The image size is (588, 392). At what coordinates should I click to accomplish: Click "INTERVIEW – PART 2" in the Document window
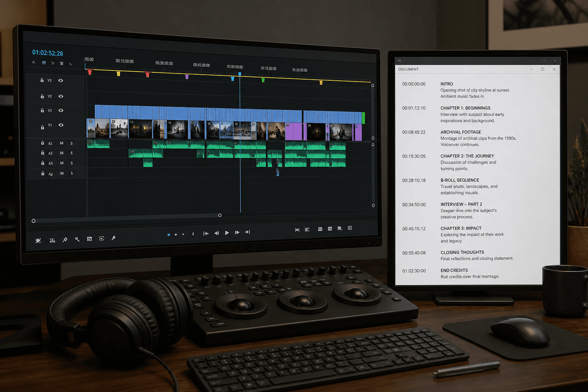coord(461,204)
